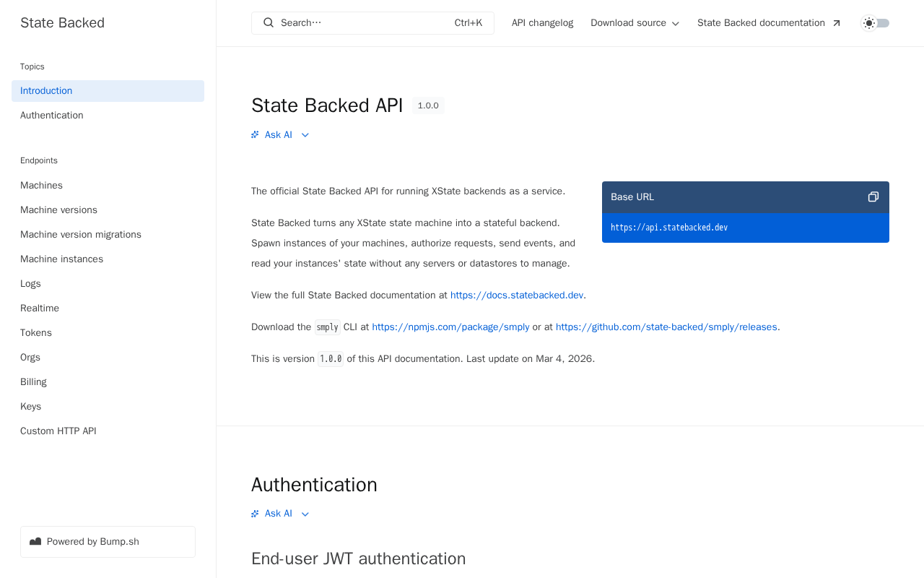Click the State Backed site title
Image resolution: width=924 pixels, height=578 pixels.
[x=62, y=23]
